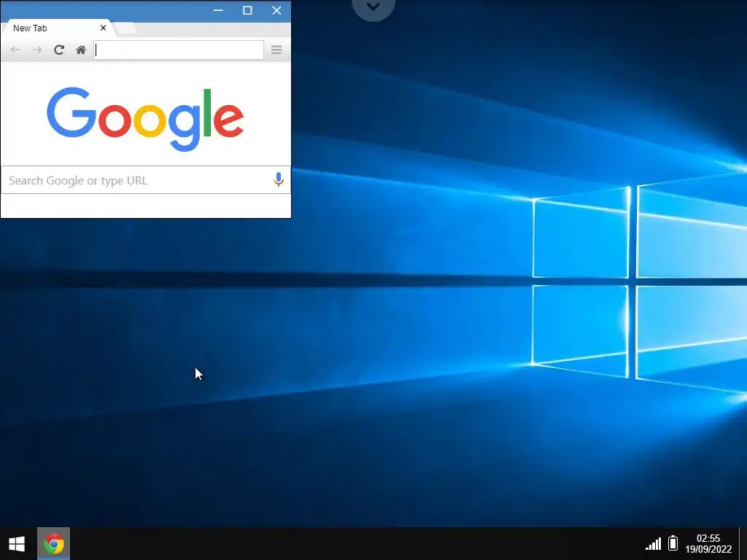This screenshot has height=560, width=747.
Task: Check the network signal icon in tray
Action: tap(653, 543)
